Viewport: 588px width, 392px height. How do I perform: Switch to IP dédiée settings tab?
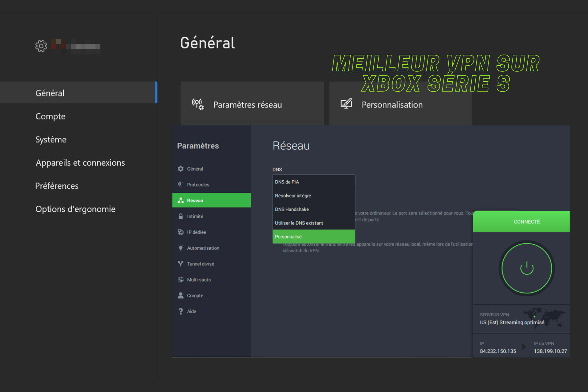click(212, 232)
